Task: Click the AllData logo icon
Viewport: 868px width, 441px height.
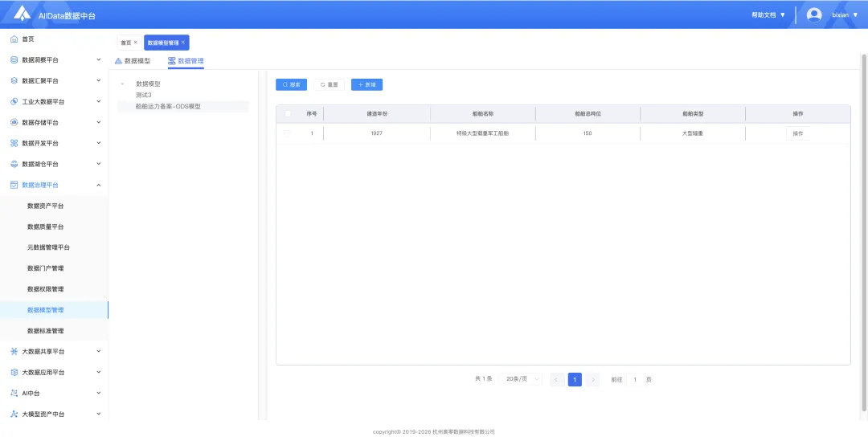Action: 23,14
